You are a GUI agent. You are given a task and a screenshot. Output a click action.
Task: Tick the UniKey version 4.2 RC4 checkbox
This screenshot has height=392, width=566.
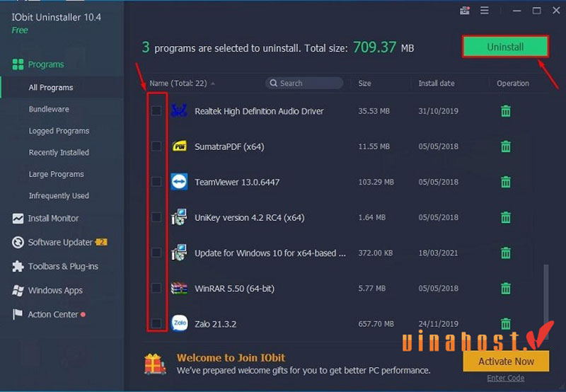[x=156, y=217]
